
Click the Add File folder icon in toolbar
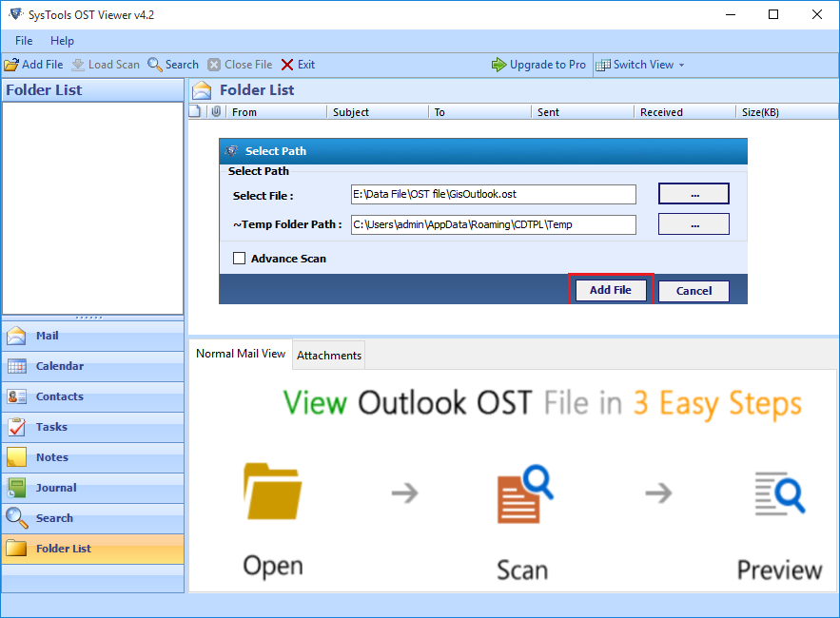pos(11,65)
